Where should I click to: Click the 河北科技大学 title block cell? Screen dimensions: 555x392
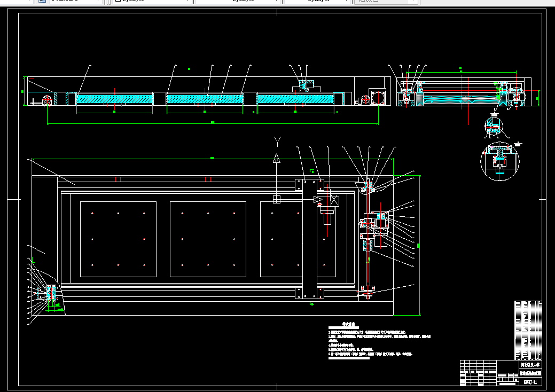[530, 364]
